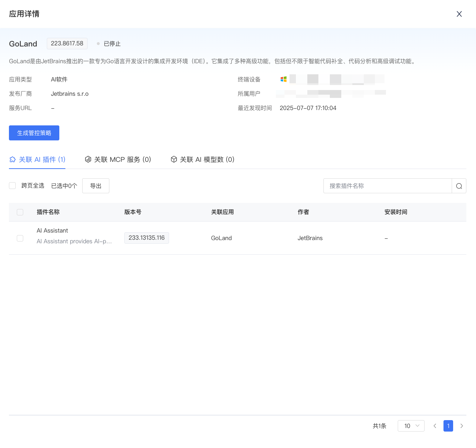Click the 已选中0个 selection count
The image size is (476, 448).
tap(64, 186)
